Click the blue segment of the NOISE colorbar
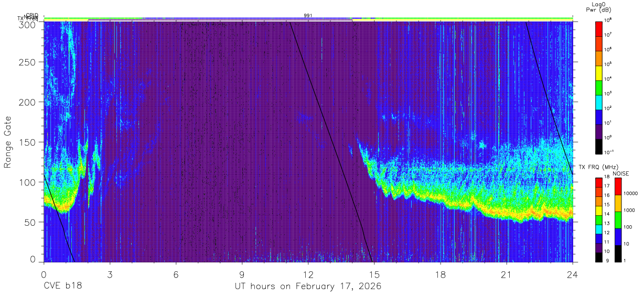This screenshot has width=644, height=297. pyautogui.click(x=617, y=237)
